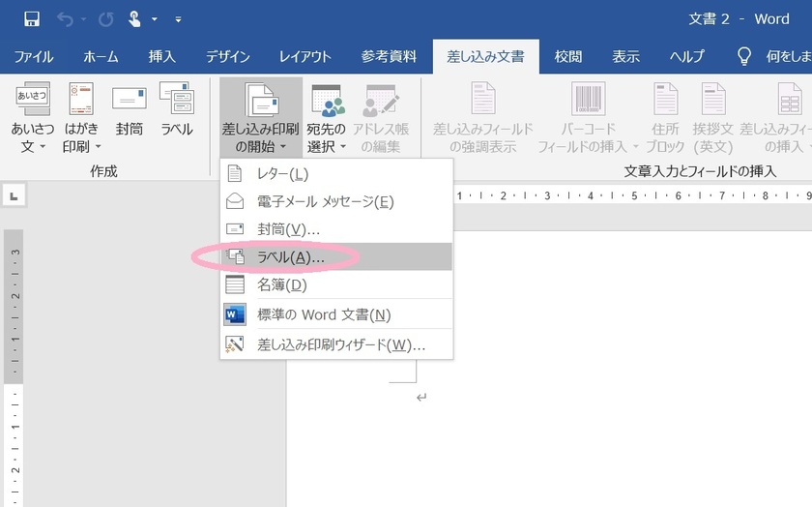
Task: Click 挨拶文 (英文) ribbon button
Action: (x=713, y=118)
